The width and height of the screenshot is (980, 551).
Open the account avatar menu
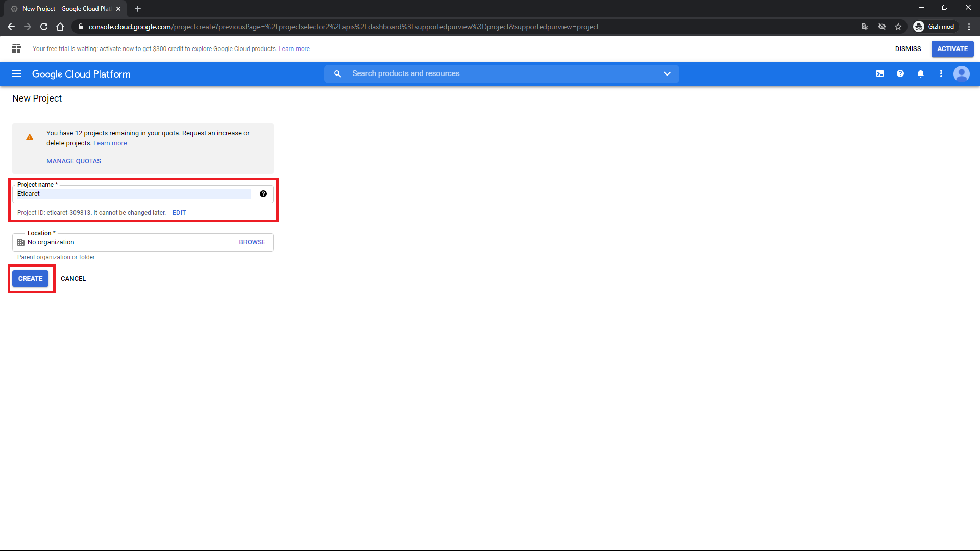click(962, 74)
